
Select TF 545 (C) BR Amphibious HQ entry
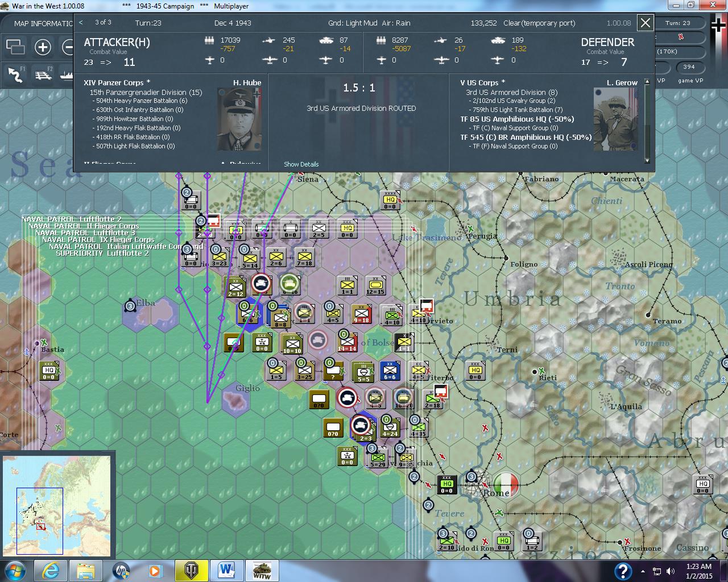[x=526, y=137]
